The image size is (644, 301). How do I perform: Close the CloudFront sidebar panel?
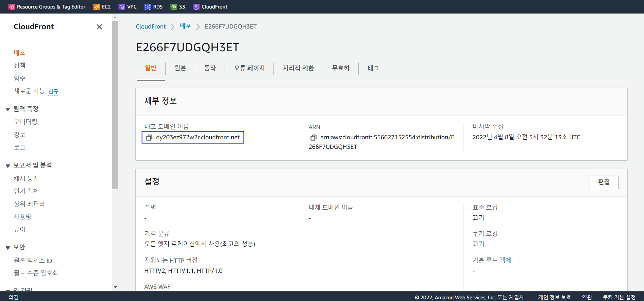[x=99, y=27]
